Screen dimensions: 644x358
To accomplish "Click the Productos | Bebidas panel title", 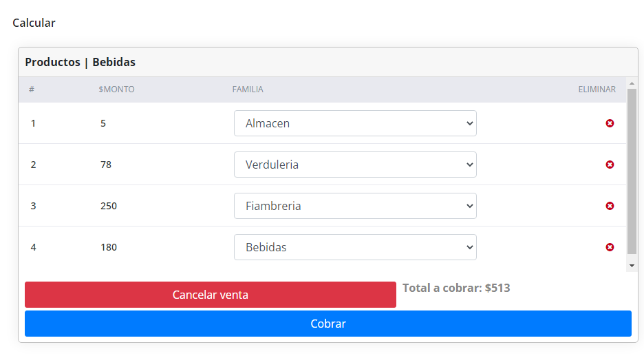I will [x=80, y=62].
